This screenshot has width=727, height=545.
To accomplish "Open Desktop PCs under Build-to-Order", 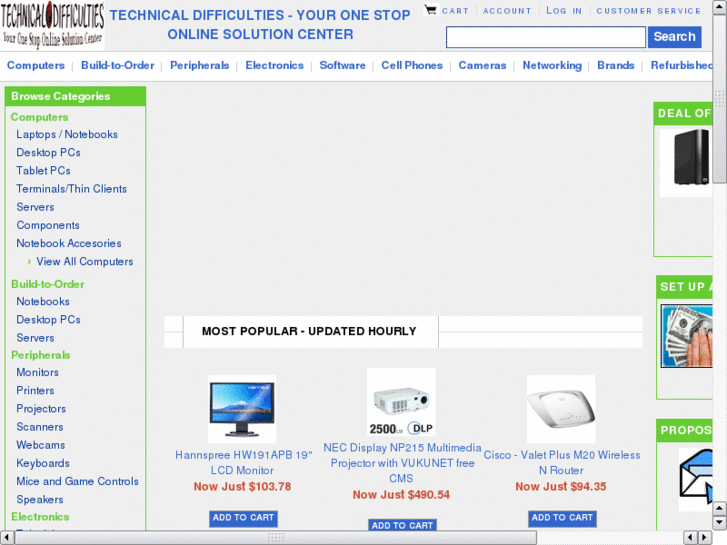I will [x=48, y=320].
